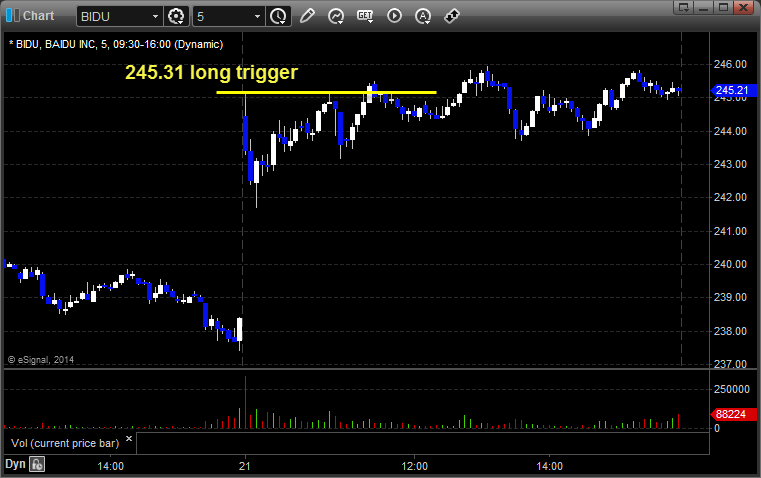Open the studies chart icon menu
The height and width of the screenshot is (478, 761).
pyautogui.click(x=336, y=16)
